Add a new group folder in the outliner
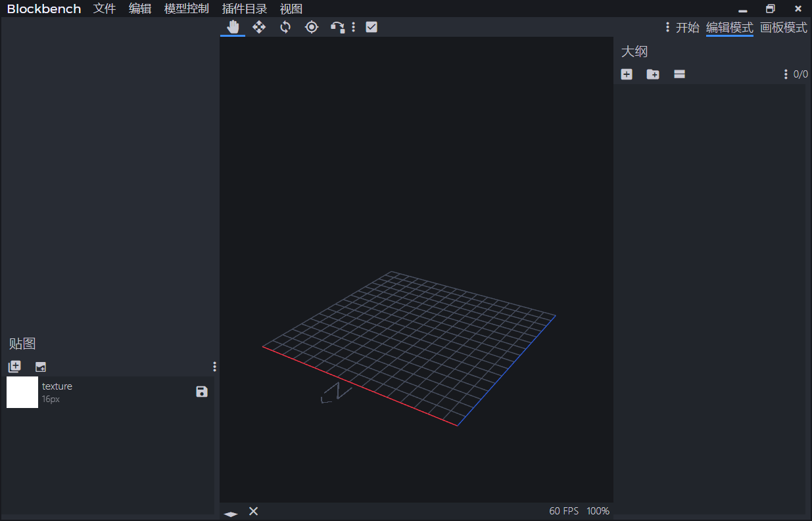 coord(653,74)
